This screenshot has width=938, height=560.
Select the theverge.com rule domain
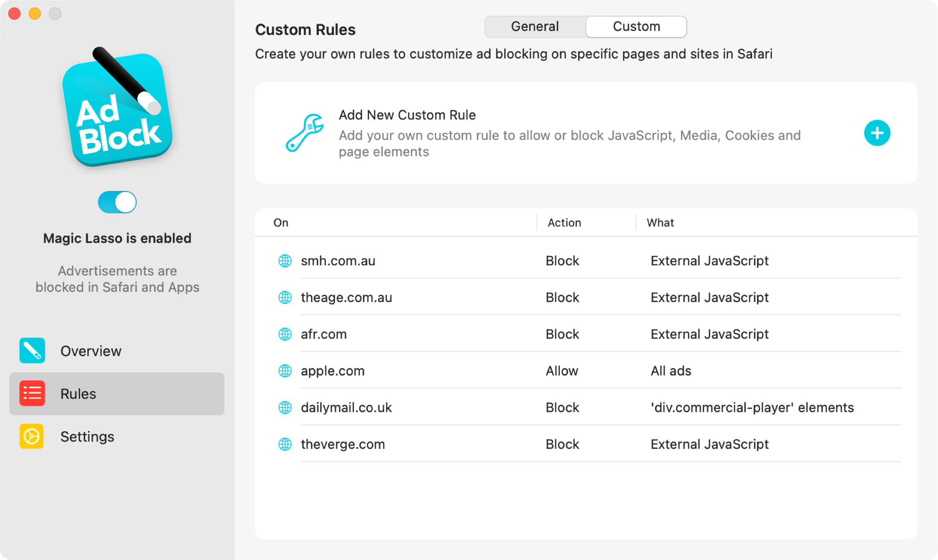343,444
